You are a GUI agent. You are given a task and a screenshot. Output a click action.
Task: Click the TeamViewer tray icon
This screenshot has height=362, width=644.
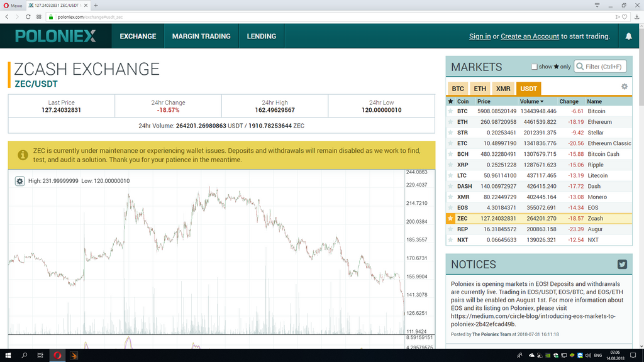[x=580, y=356]
